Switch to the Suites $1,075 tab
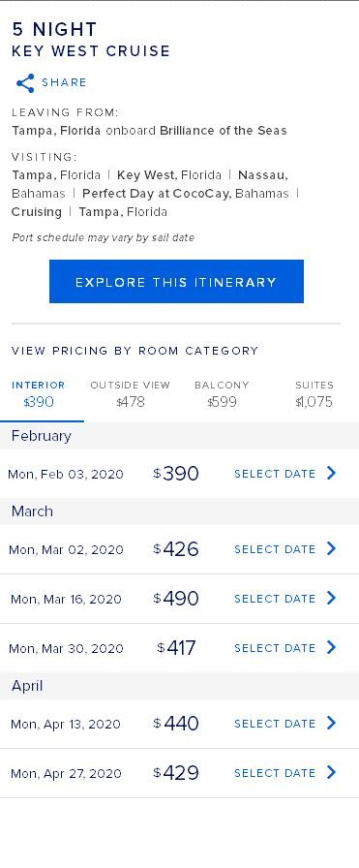Screen dimensions: 359x868 [x=314, y=393]
